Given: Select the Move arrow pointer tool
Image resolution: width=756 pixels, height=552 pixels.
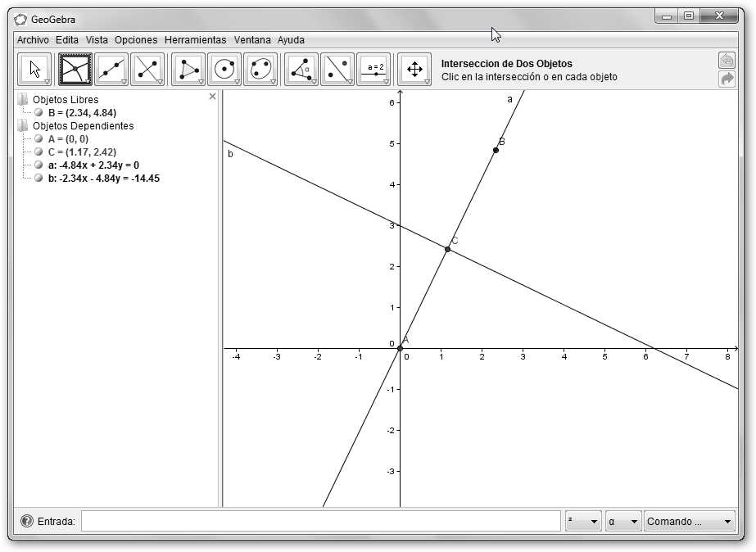Looking at the screenshot, I should [34, 70].
